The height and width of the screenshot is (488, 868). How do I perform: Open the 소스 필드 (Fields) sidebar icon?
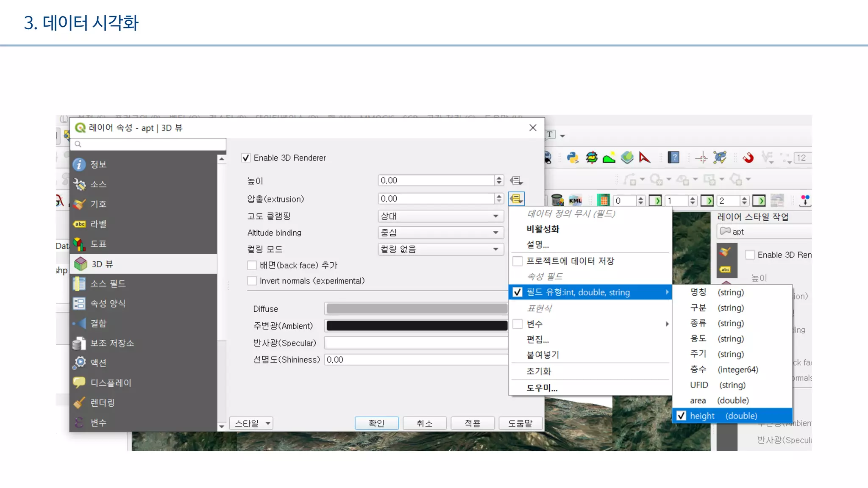(x=79, y=284)
